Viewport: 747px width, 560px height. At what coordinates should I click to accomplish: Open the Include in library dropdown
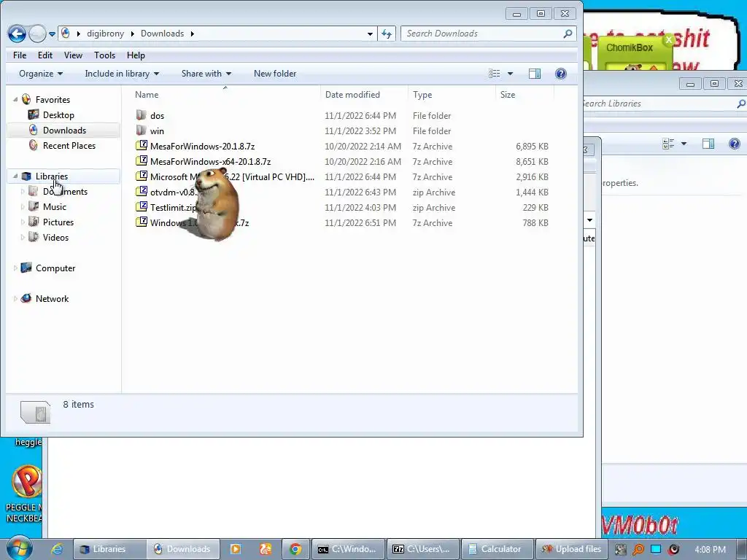(122, 74)
